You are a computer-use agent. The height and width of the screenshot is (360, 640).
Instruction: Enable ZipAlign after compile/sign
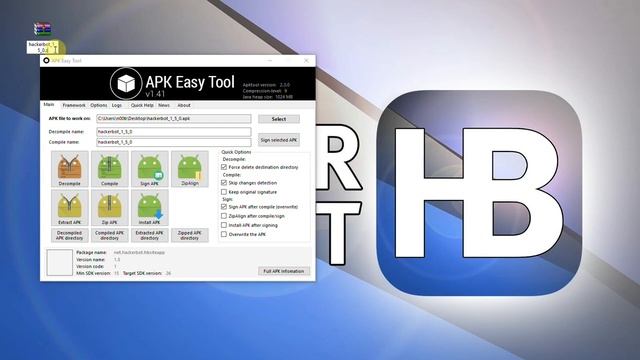click(224, 216)
